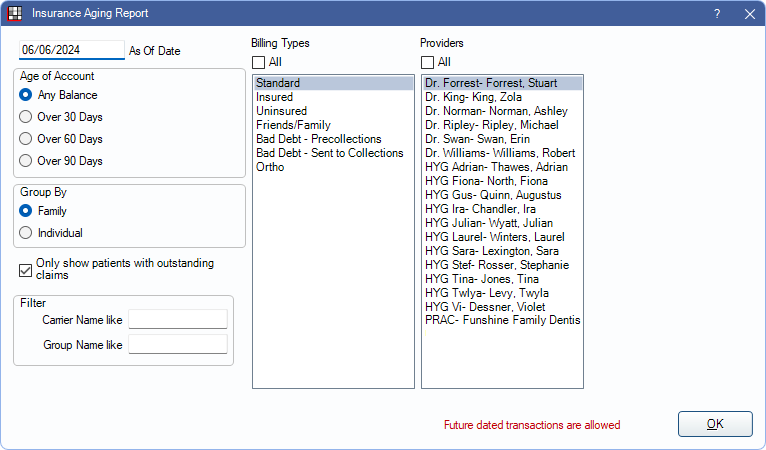Confirm the report with OK button
Viewport: 766px width, 450px height.
click(715, 424)
